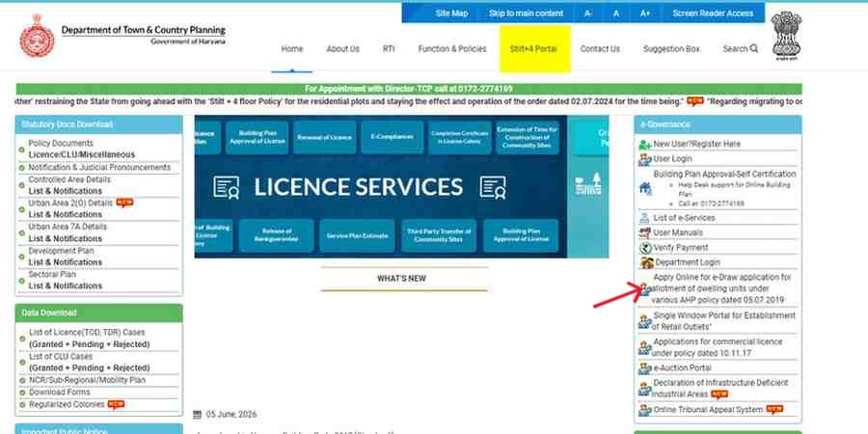868x434 pixels.
Task: Open the About Us menu
Action: (x=342, y=49)
